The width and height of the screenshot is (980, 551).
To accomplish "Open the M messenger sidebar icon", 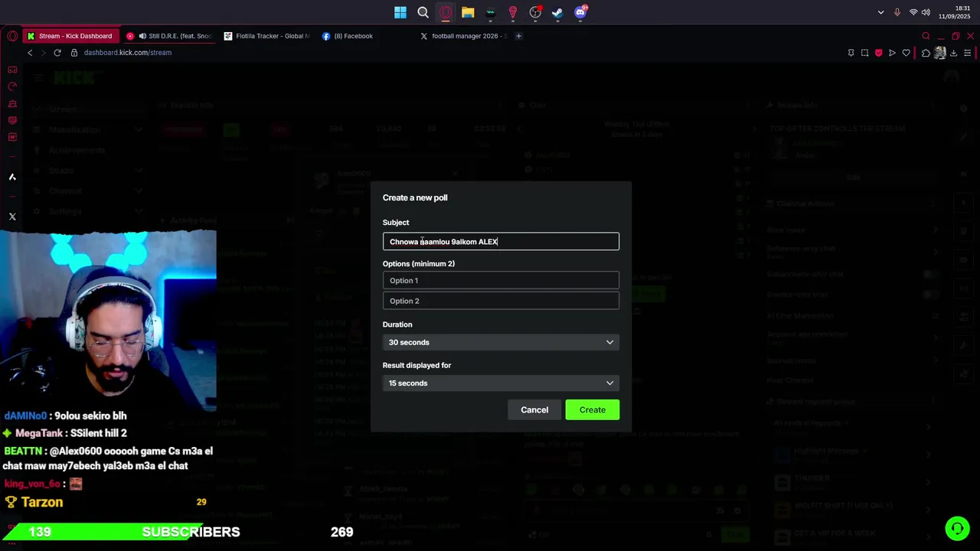I will click(x=12, y=137).
